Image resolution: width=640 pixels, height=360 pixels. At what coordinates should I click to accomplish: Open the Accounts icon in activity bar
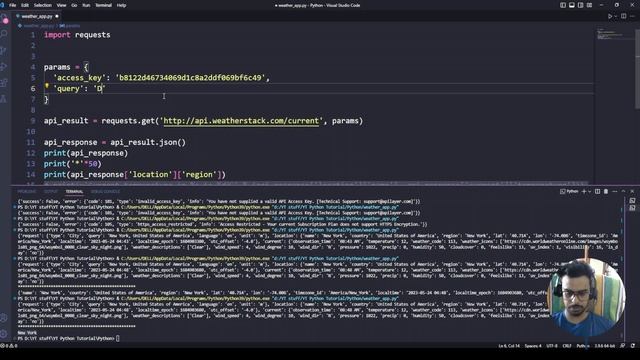pos(4,318)
